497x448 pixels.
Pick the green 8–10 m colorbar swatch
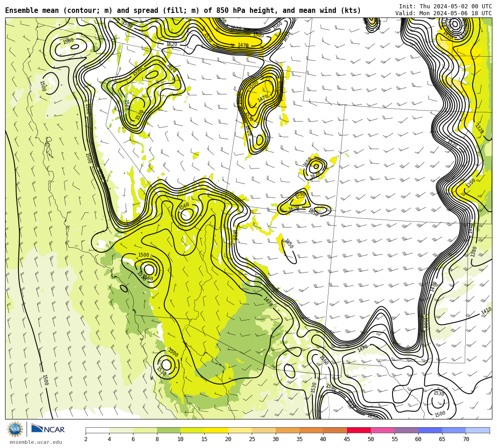pos(168,430)
